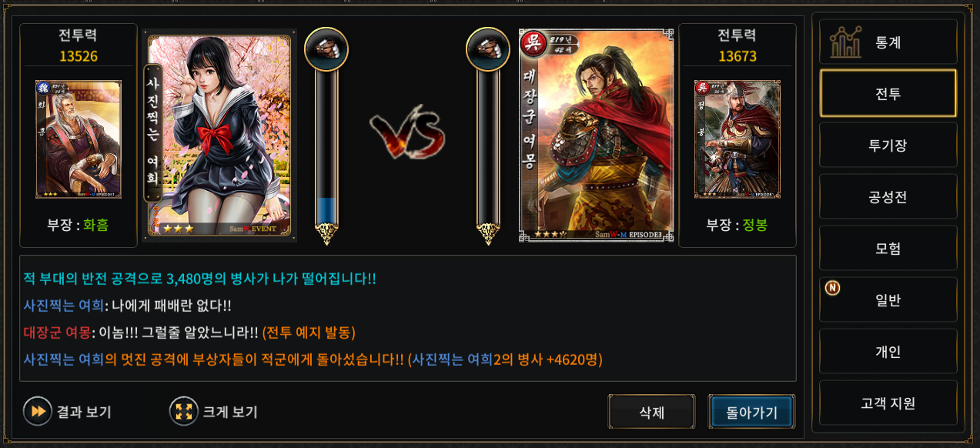This screenshot has width=980, height=448.
Task: Open the 고객 지원 tab
Action: pos(888,403)
